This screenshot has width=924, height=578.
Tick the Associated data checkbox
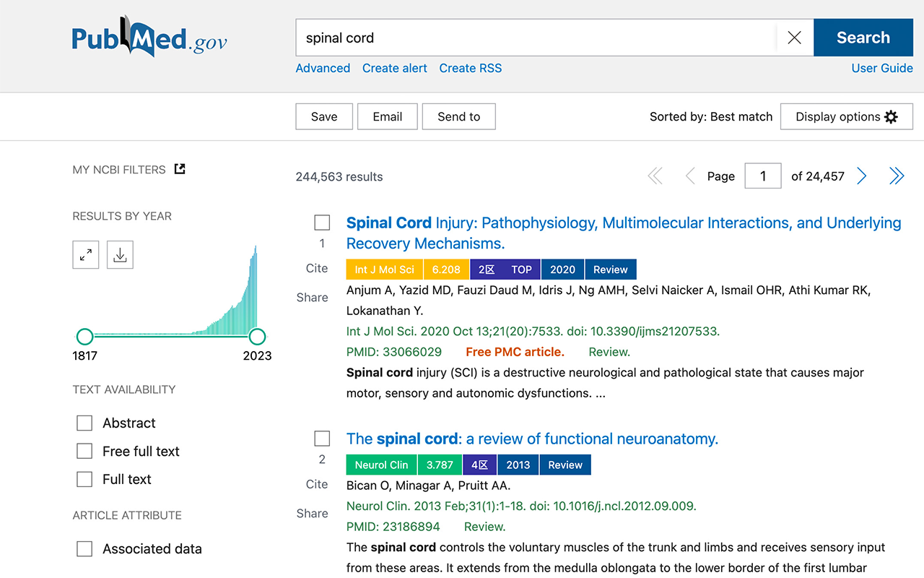click(84, 549)
